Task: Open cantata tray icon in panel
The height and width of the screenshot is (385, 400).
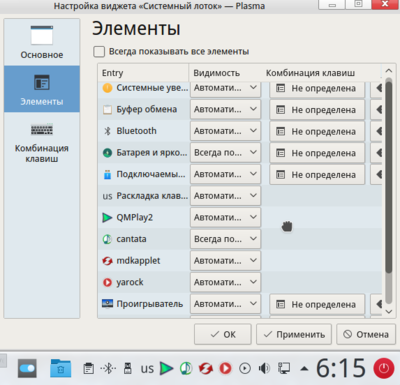Action: [x=186, y=368]
